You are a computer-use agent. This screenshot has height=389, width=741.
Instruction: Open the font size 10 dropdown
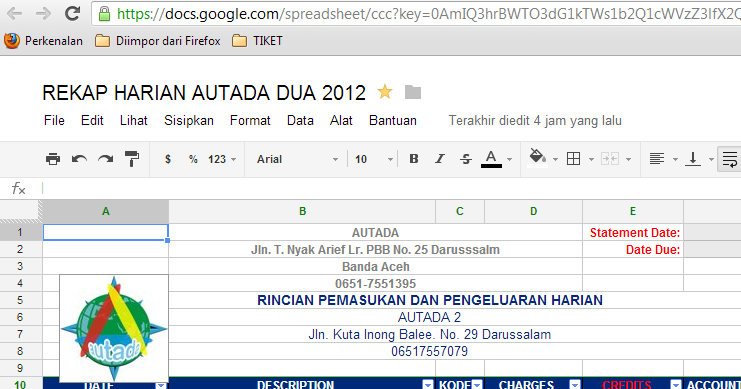374,159
